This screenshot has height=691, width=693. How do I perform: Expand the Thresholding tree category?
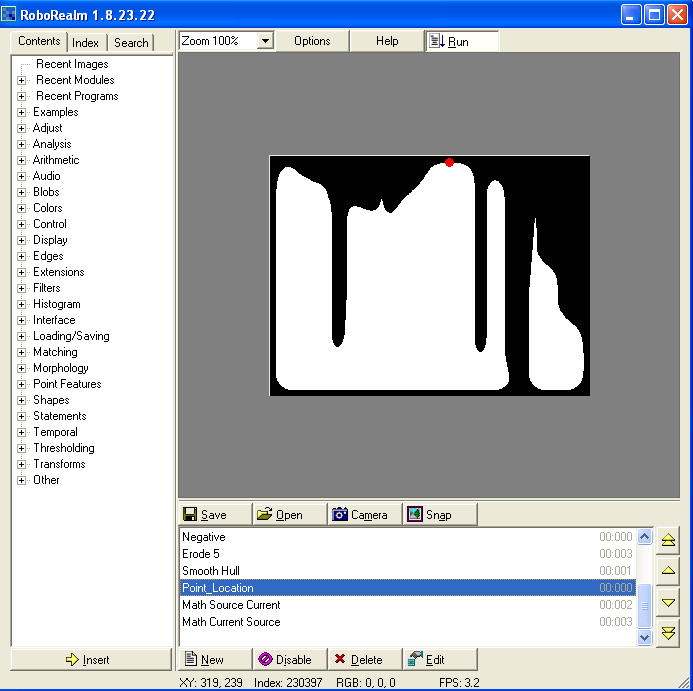[x=22, y=448]
